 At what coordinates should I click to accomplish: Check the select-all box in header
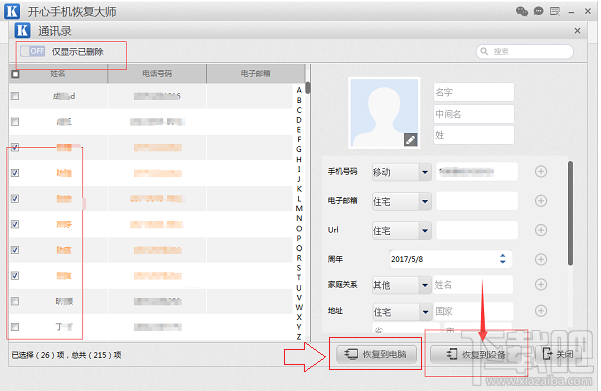point(15,74)
